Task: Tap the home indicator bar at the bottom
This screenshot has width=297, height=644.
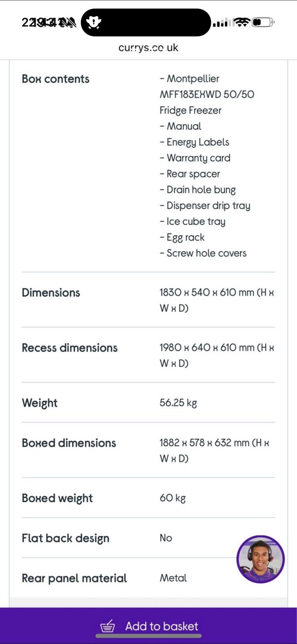Action: (148, 636)
